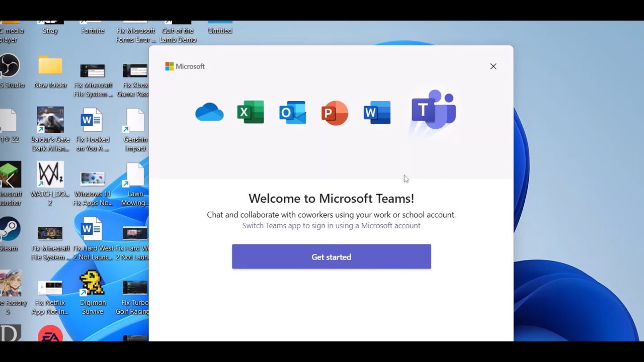The height and width of the screenshot is (362, 644).
Task: Select the WATCH_DOGS 2 desktop shortcut
Action: point(50,184)
